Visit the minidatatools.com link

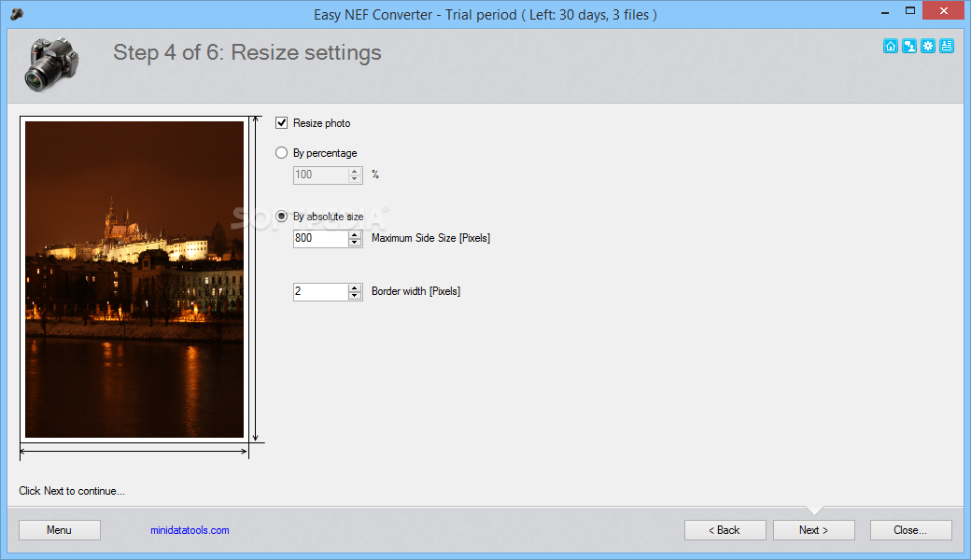[x=190, y=530]
